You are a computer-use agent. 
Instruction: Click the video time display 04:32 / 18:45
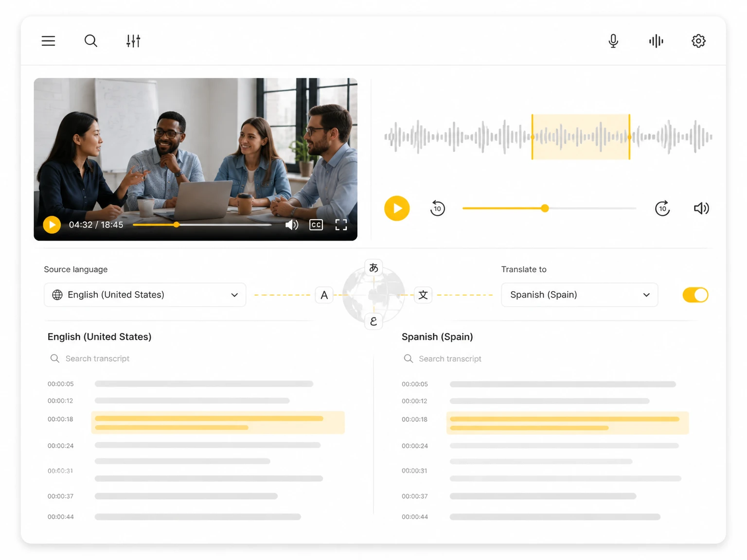click(x=96, y=225)
